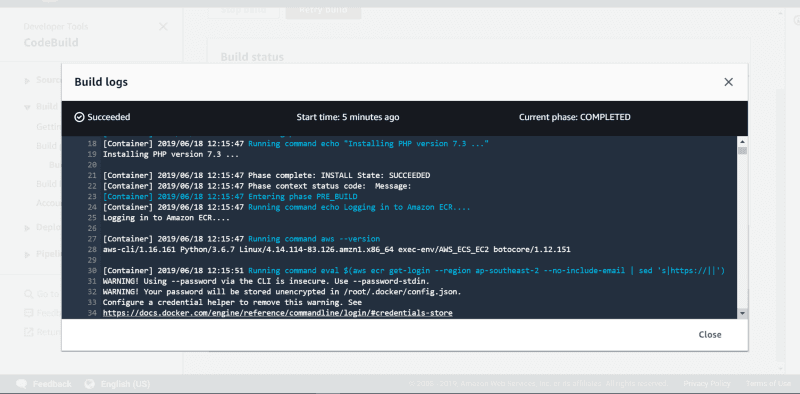Click the log scrollbar up arrow
Screen dimensions: 800x394
[x=742, y=141]
